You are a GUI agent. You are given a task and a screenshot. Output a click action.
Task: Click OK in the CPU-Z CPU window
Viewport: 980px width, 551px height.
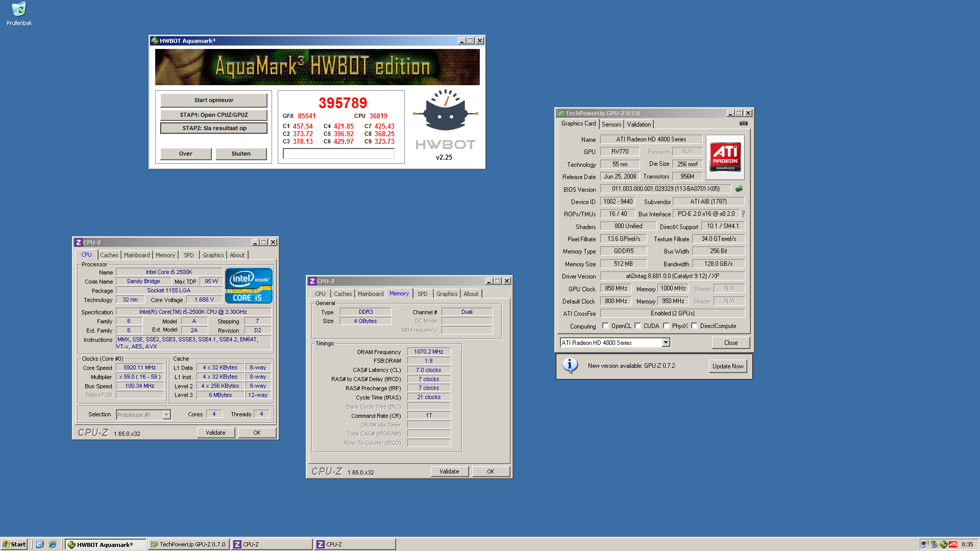[x=257, y=433]
